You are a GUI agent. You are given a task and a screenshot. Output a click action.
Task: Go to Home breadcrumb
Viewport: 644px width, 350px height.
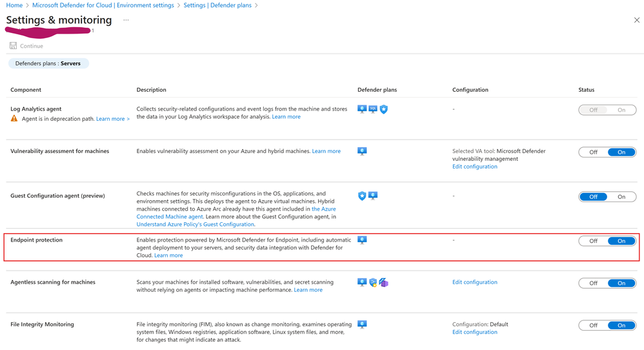(x=14, y=5)
